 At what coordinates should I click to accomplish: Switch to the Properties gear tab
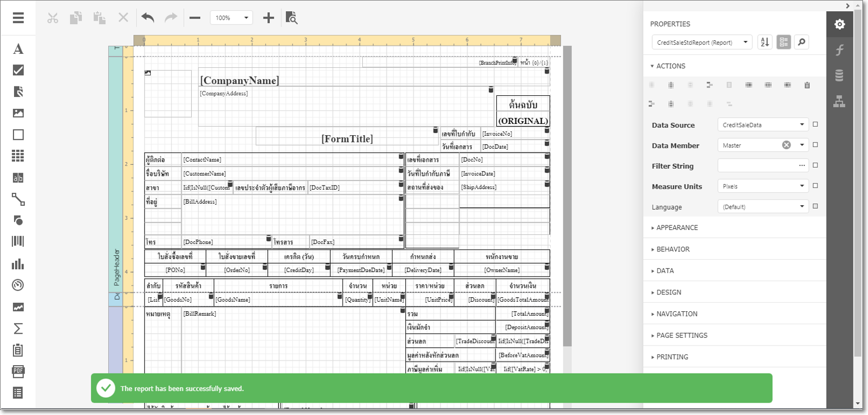point(839,24)
